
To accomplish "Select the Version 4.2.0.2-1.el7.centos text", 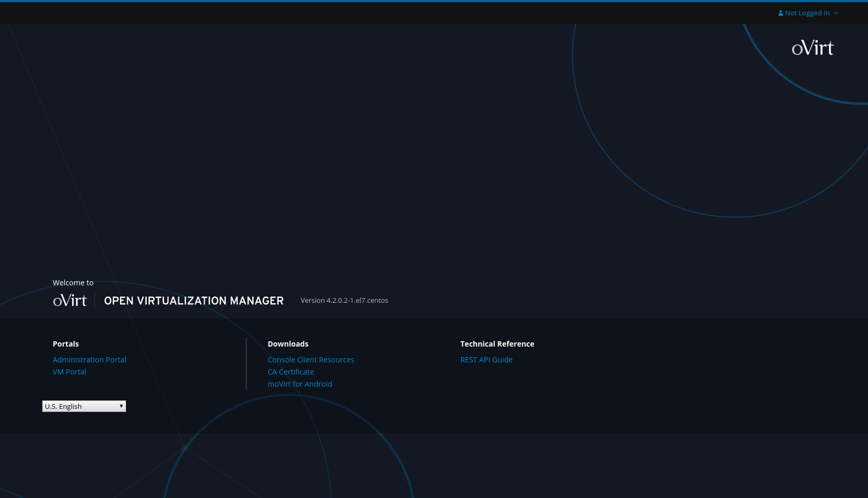I will tap(344, 300).
